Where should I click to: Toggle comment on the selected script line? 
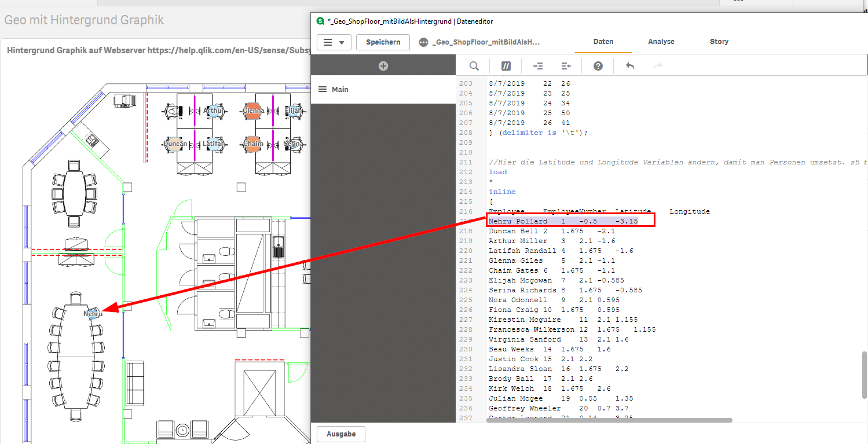pyautogui.click(x=506, y=66)
